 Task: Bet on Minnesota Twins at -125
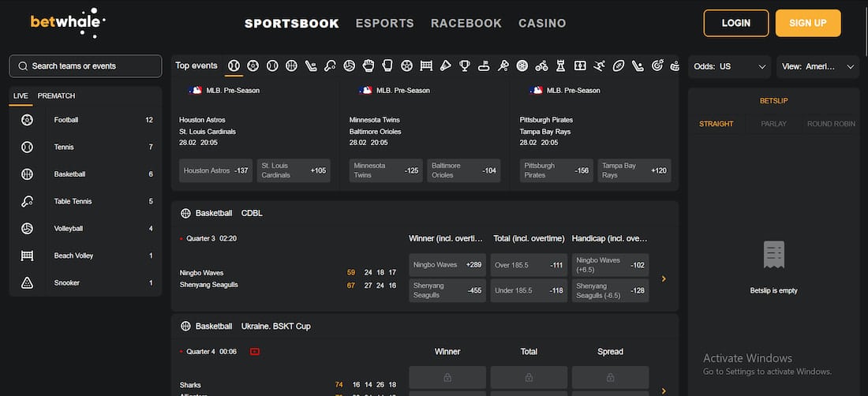tap(386, 170)
